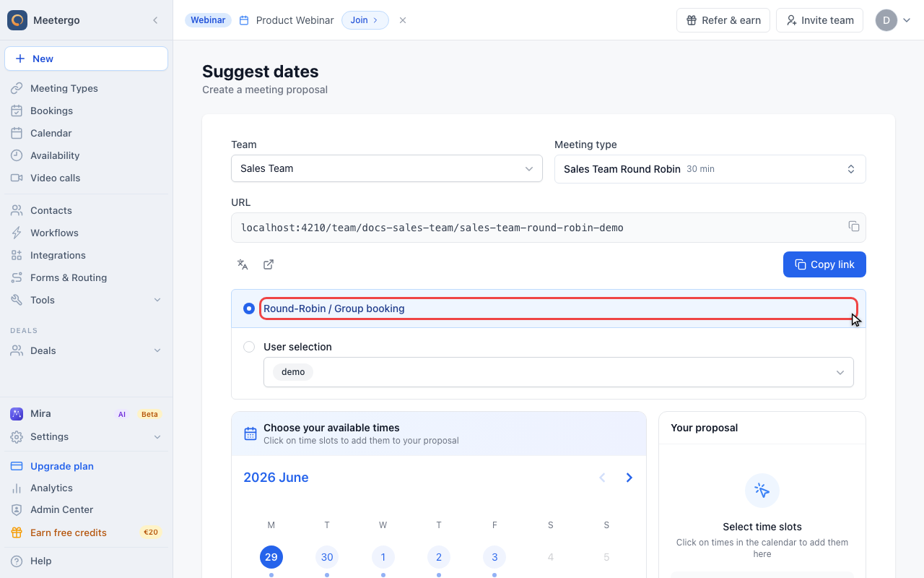Expand the Deals submenu chevron
The image size is (924, 578).
point(157,350)
